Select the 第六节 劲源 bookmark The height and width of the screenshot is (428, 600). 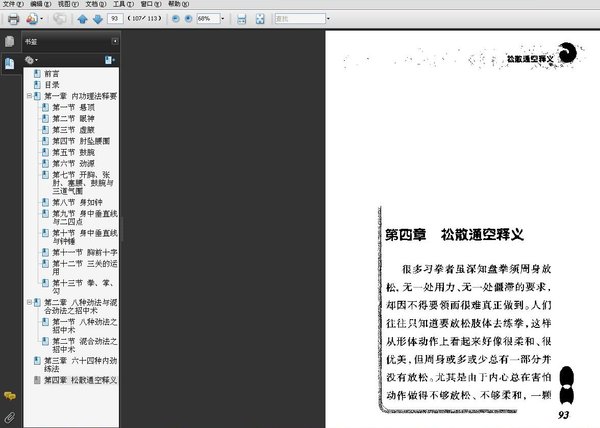(73, 163)
